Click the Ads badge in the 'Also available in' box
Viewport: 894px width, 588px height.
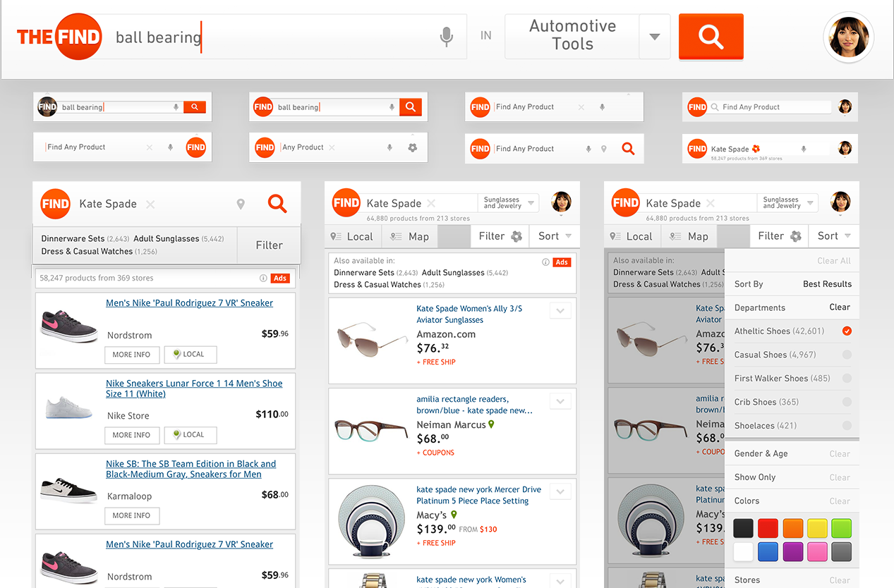562,262
